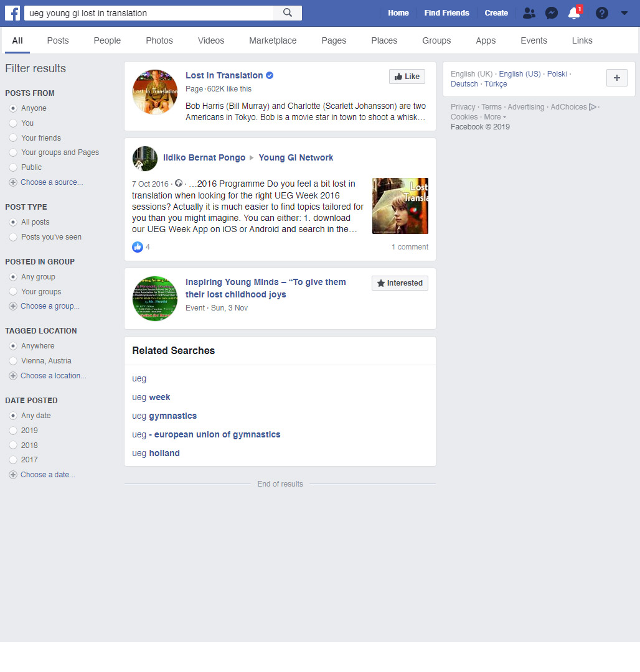
Task: Select the 2018 date posted filter
Action: pyautogui.click(x=13, y=446)
